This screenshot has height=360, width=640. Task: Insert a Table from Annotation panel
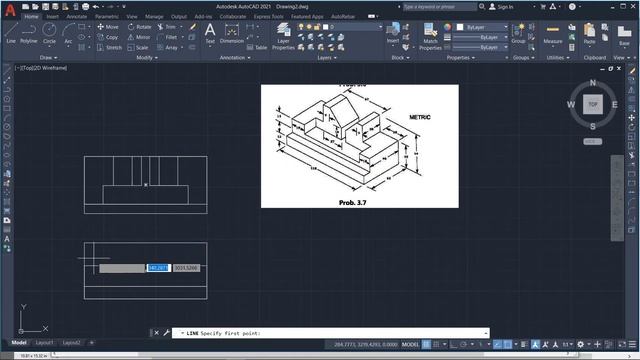(257, 47)
